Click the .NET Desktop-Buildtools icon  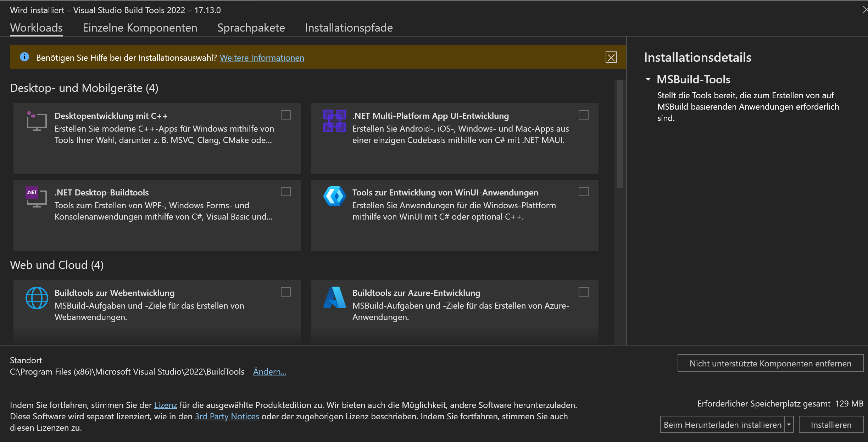36,197
